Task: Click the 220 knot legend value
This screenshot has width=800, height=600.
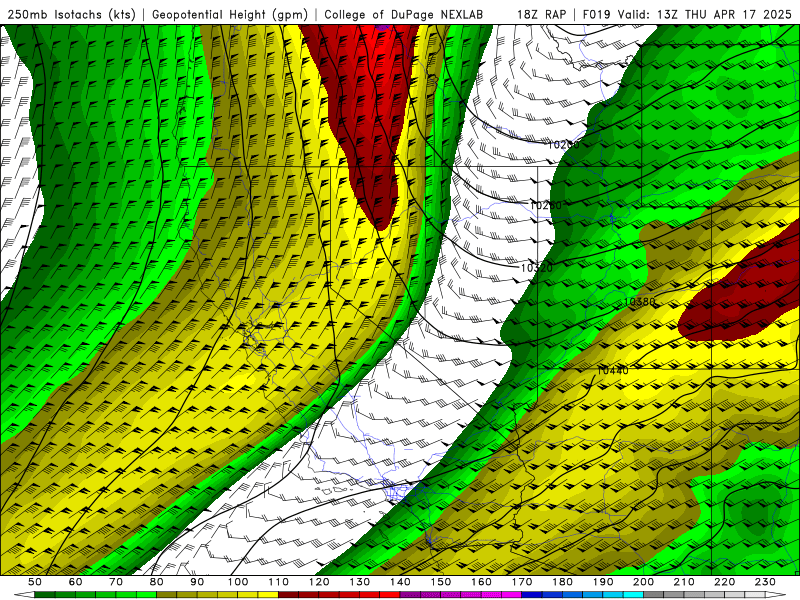Action: pyautogui.click(x=725, y=582)
